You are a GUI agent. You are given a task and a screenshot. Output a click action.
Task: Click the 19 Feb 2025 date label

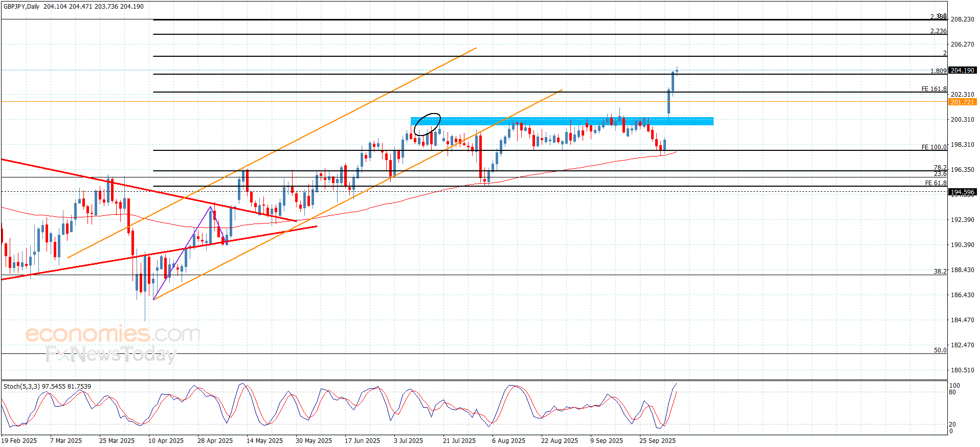[x=19, y=441]
